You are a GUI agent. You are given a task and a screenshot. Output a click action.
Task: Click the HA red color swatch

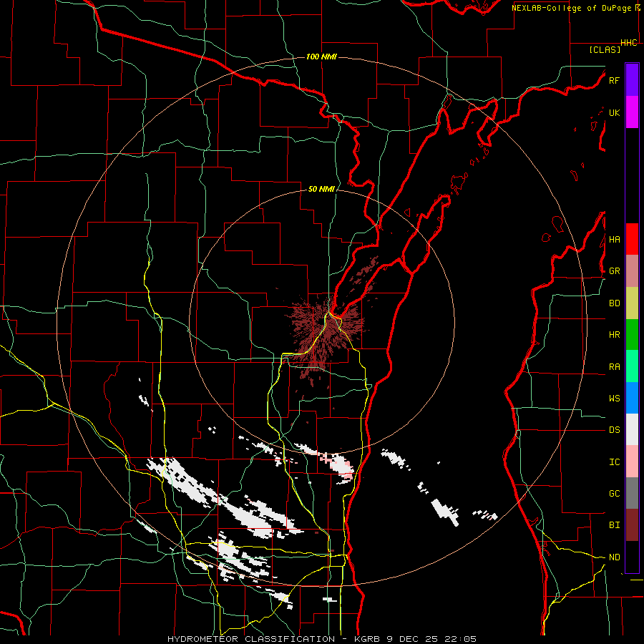click(632, 239)
